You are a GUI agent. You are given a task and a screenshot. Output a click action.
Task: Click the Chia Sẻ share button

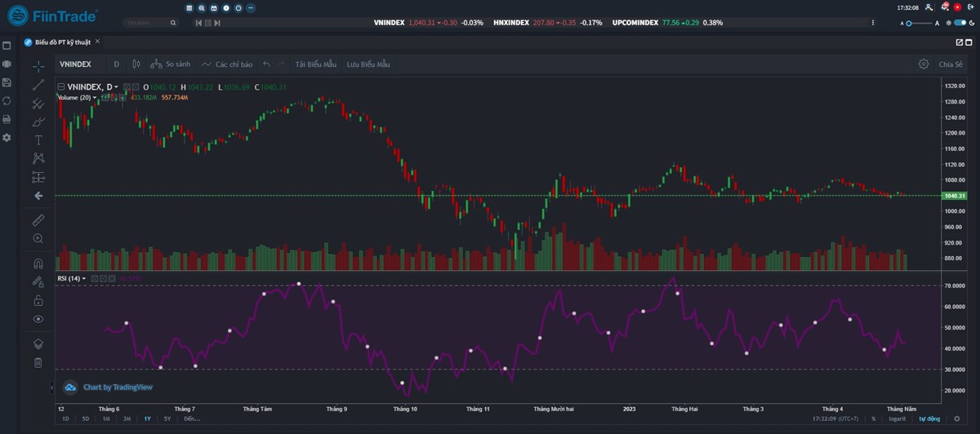[x=951, y=64]
